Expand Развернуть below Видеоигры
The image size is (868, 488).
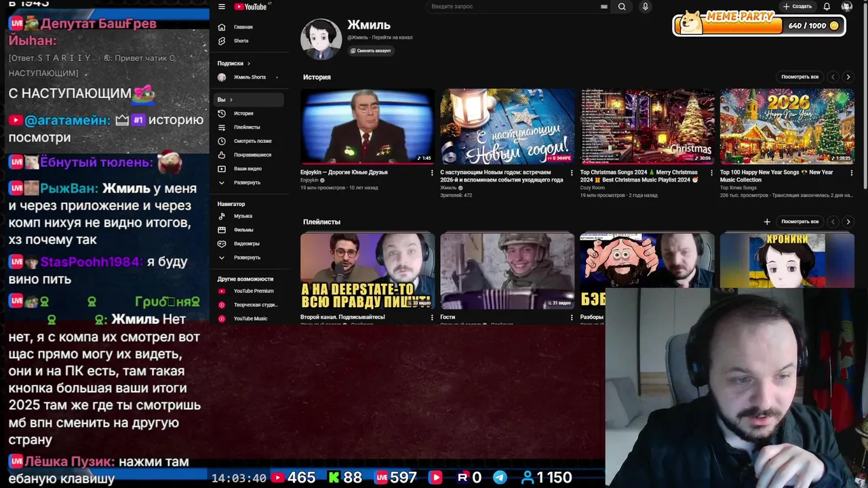[x=249, y=258]
